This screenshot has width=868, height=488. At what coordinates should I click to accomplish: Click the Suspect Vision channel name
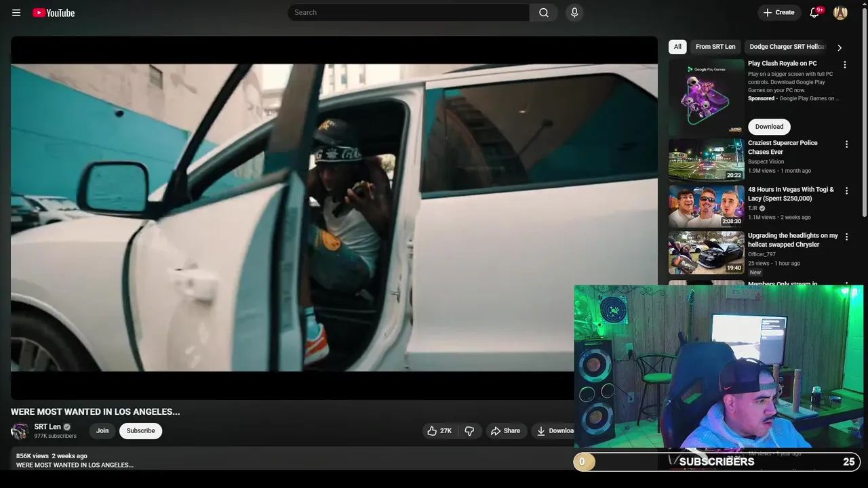tap(766, 162)
